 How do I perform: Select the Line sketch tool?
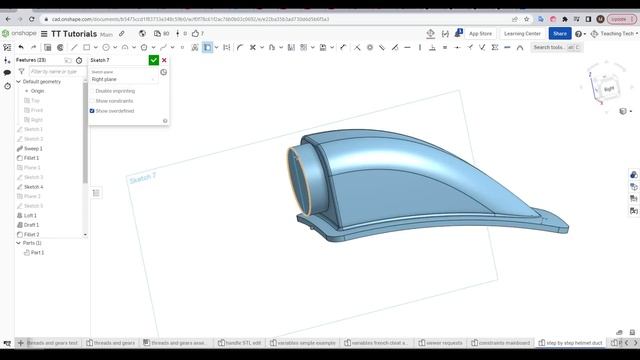[74, 47]
